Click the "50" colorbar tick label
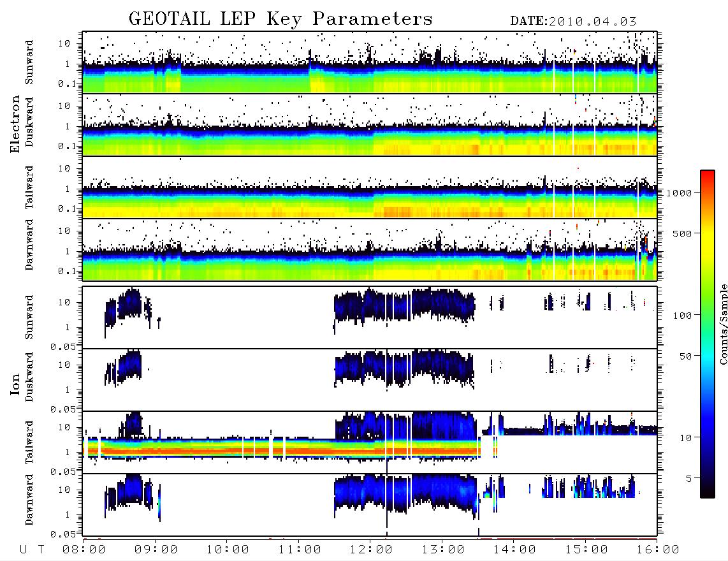728x561 pixels. pyautogui.click(x=686, y=356)
